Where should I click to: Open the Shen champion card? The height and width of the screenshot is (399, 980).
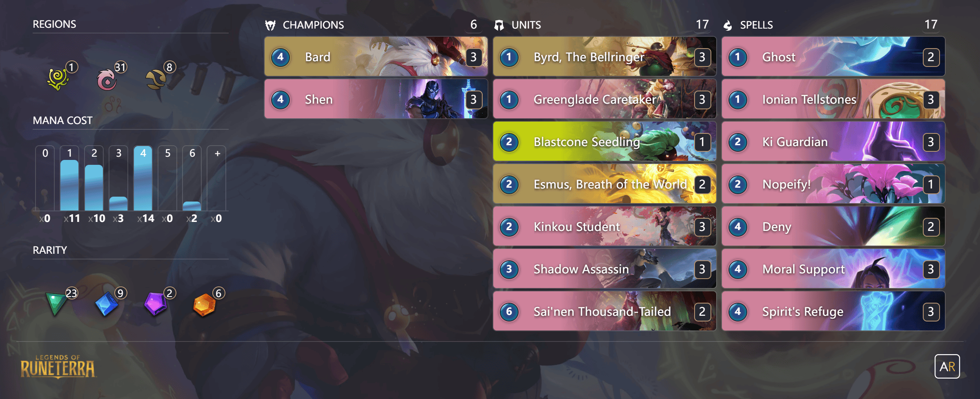pos(376,99)
